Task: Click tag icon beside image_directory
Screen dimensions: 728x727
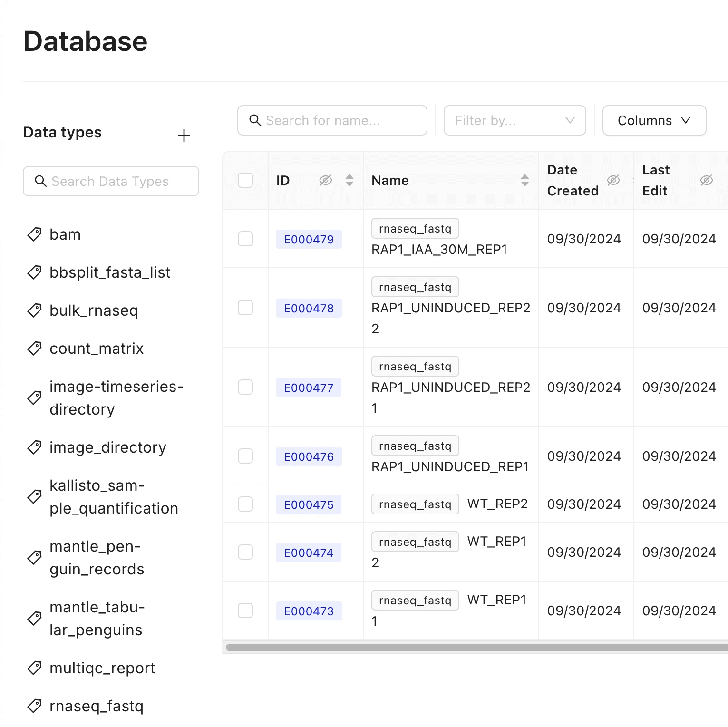Action: pos(34,447)
